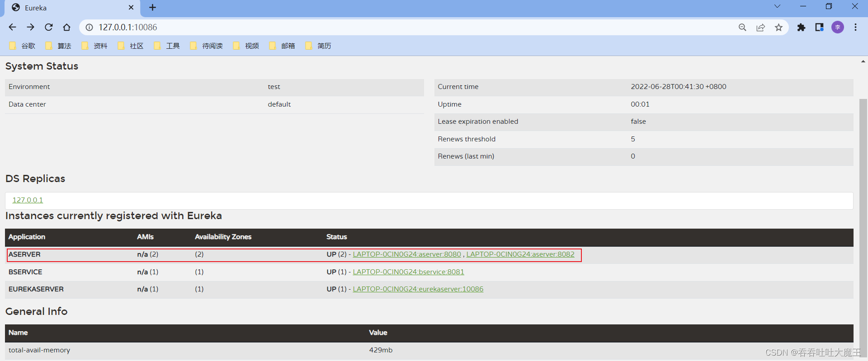Open LAPTOP-0CIN0G24:eurekaserver:10086 instance link
The image size is (868, 361).
(x=418, y=289)
